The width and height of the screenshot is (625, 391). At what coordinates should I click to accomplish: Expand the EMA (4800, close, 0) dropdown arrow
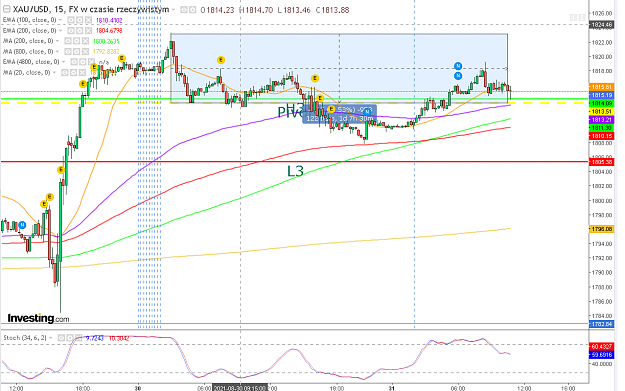[64, 62]
